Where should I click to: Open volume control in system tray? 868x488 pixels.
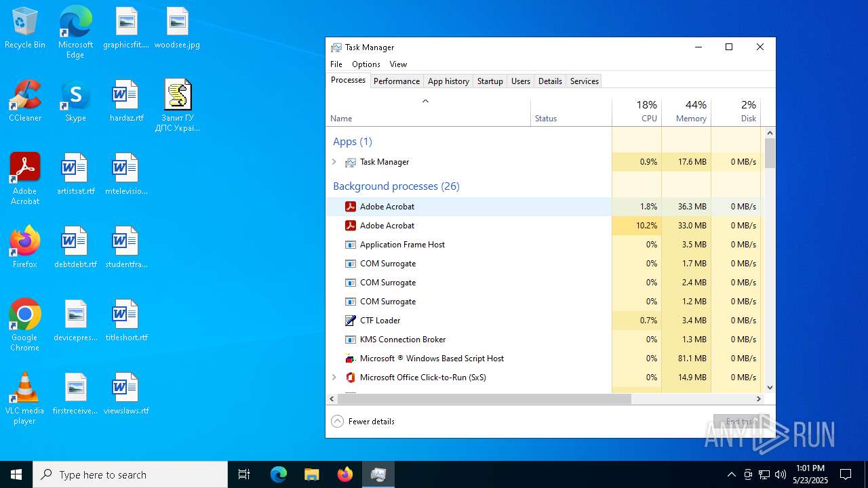click(x=781, y=474)
